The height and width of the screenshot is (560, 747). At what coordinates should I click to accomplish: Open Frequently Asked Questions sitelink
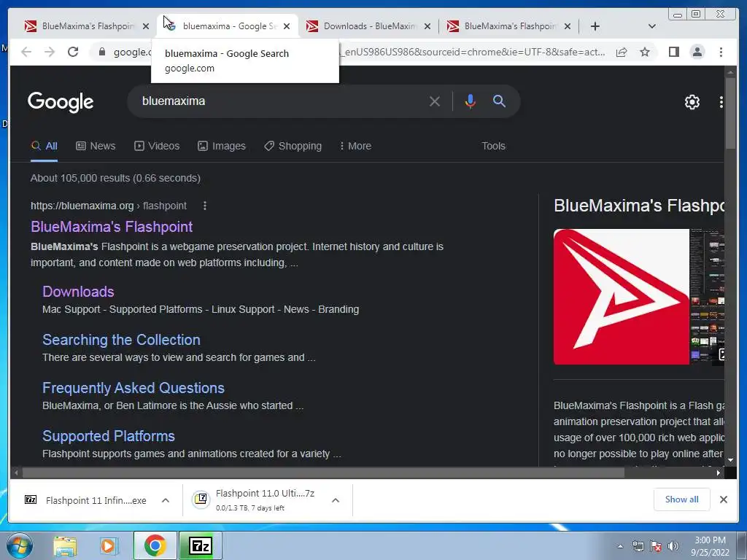pos(133,388)
